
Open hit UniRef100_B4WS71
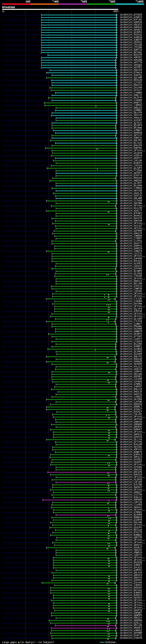click(x=131, y=103)
